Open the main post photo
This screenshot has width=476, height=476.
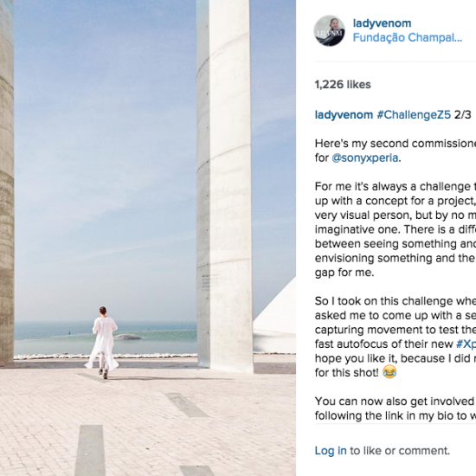pos(148,238)
